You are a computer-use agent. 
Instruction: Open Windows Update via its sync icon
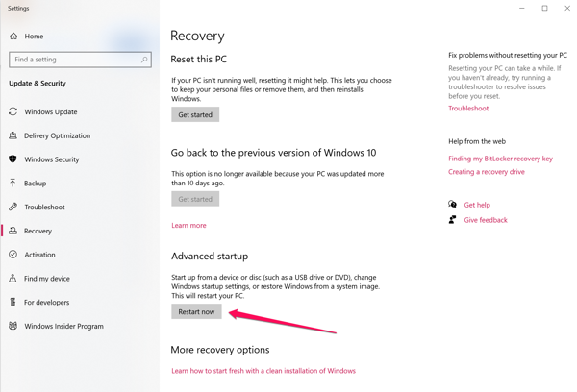click(13, 111)
